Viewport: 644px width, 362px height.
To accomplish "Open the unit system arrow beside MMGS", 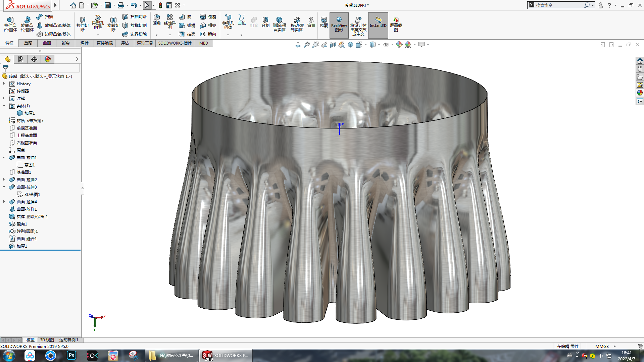I will [x=614, y=346].
